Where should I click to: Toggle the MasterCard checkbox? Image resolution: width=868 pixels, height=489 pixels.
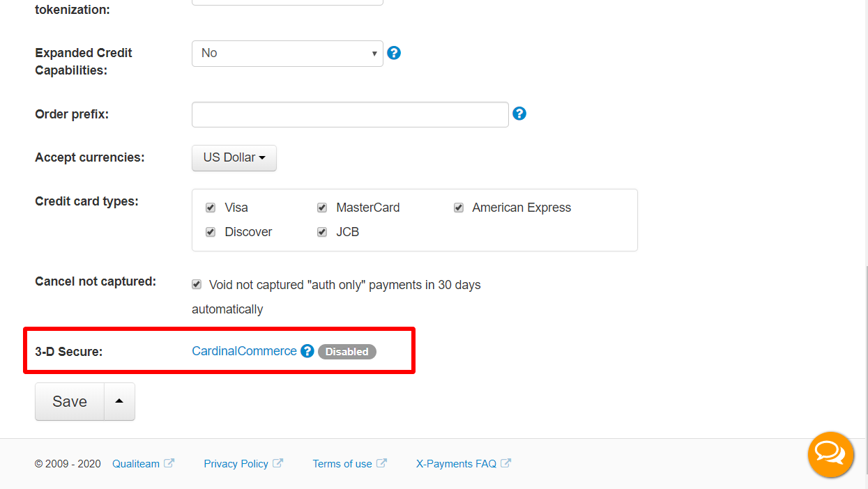(x=322, y=208)
